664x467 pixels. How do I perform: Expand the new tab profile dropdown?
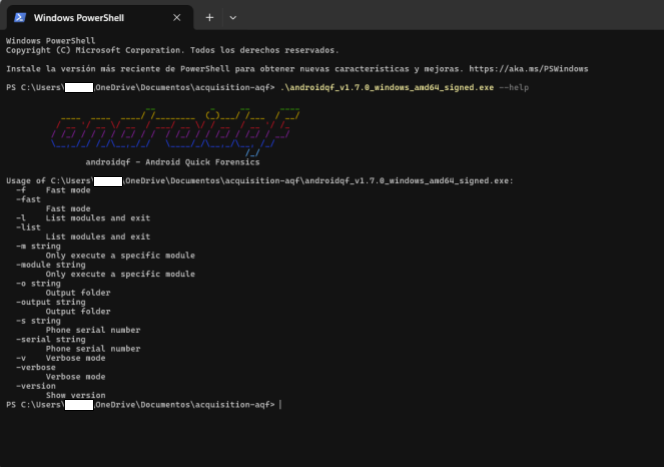(233, 17)
